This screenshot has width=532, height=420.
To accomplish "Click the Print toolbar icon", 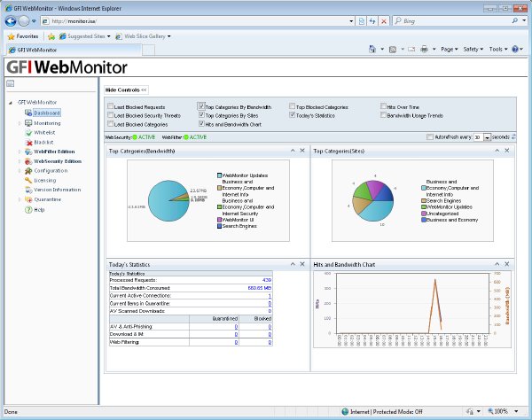I will click(x=424, y=49).
